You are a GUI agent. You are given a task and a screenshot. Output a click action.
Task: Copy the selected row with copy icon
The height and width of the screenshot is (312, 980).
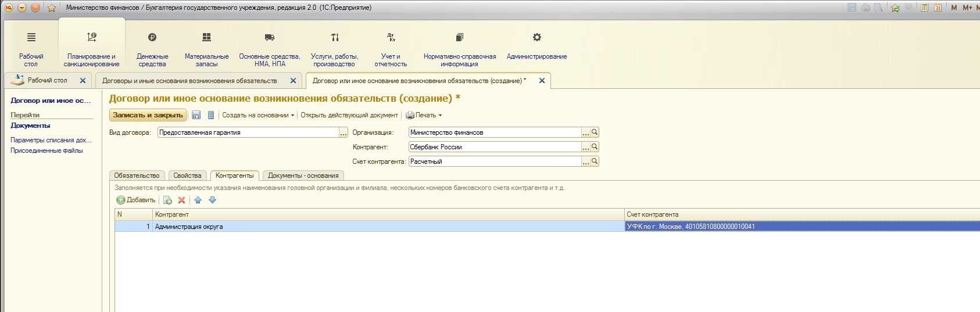167,200
